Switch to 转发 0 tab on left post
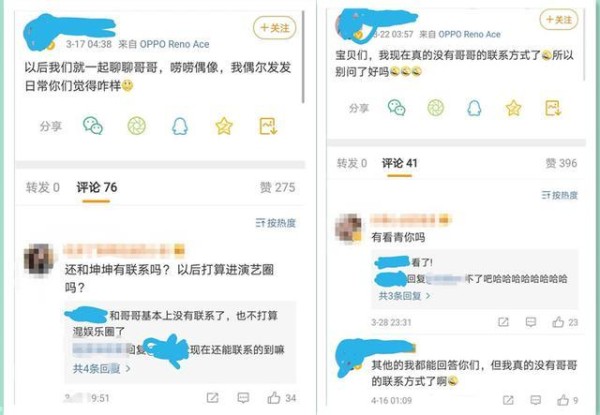The width and height of the screenshot is (600, 415). pos(42,187)
